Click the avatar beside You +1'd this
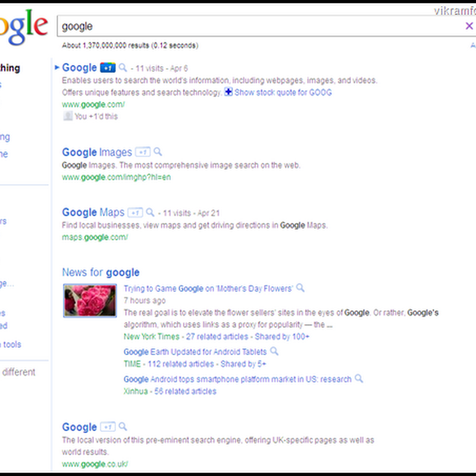This screenshot has height=476, width=476. click(68, 116)
